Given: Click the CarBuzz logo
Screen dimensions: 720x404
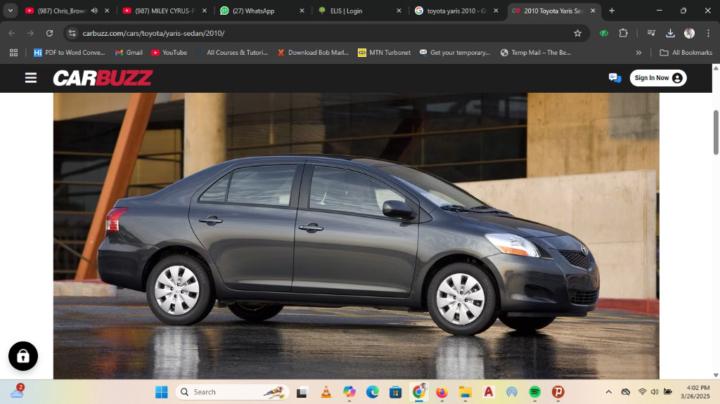Looking at the screenshot, I should pyautogui.click(x=102, y=78).
